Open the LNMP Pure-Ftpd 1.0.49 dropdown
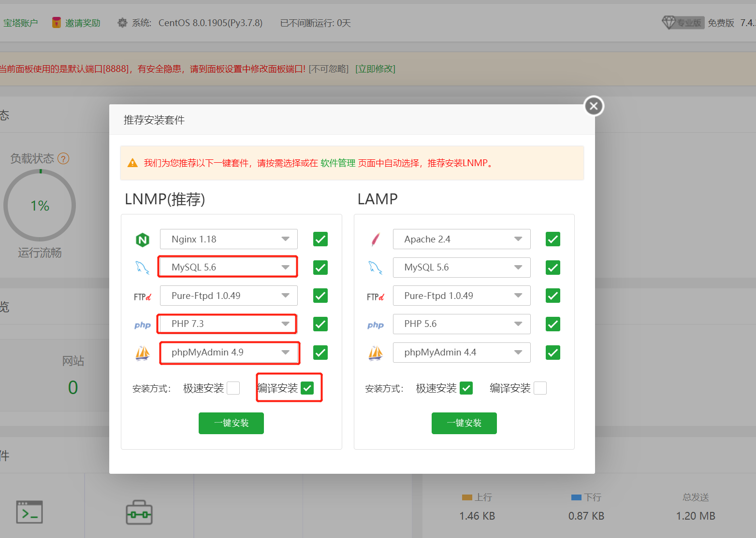This screenshot has height=538, width=756. (x=229, y=296)
